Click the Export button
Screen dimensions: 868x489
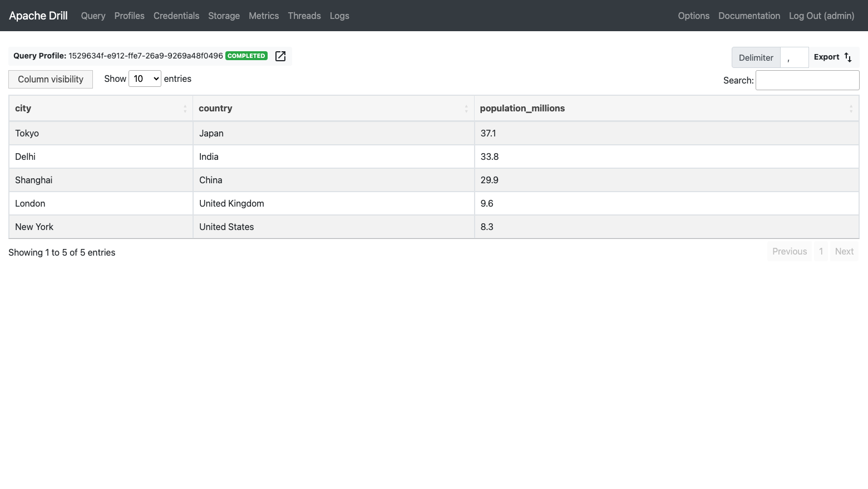833,57
